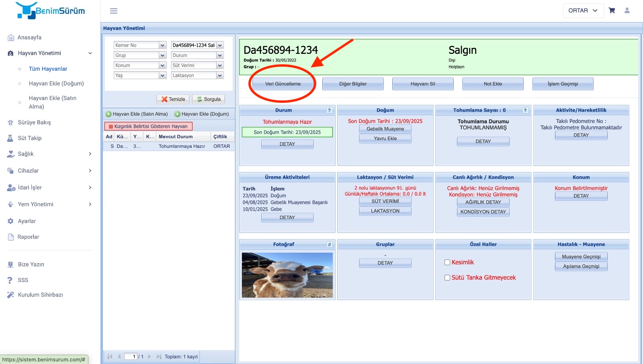643x364 pixels.
Task: Click the Durum panel help icon
Action: (329, 110)
